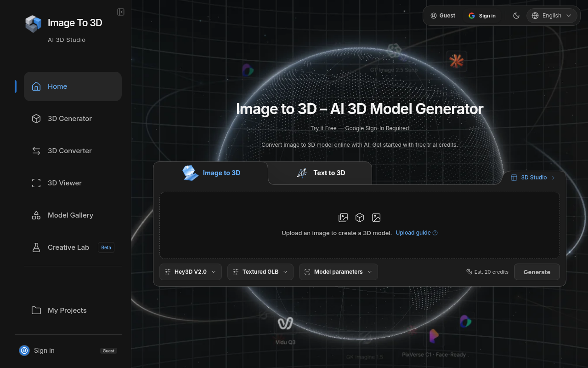
Task: Click the cube upload icon
Action: click(360, 218)
